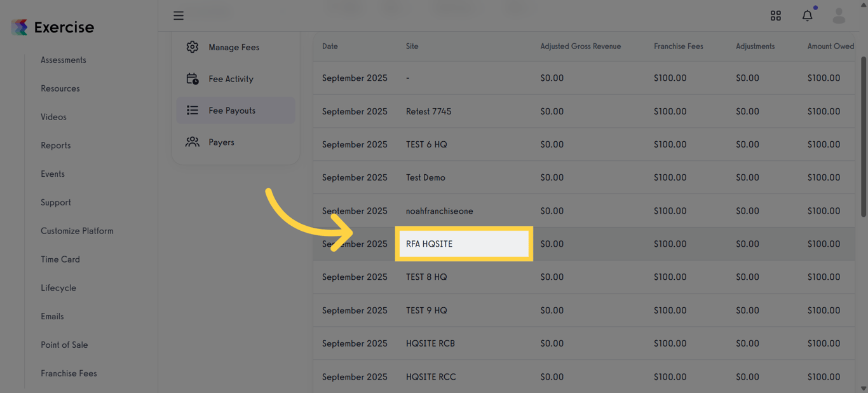Select the Fee Payouts list icon
Viewport: 868px width, 393px height.
tap(193, 109)
